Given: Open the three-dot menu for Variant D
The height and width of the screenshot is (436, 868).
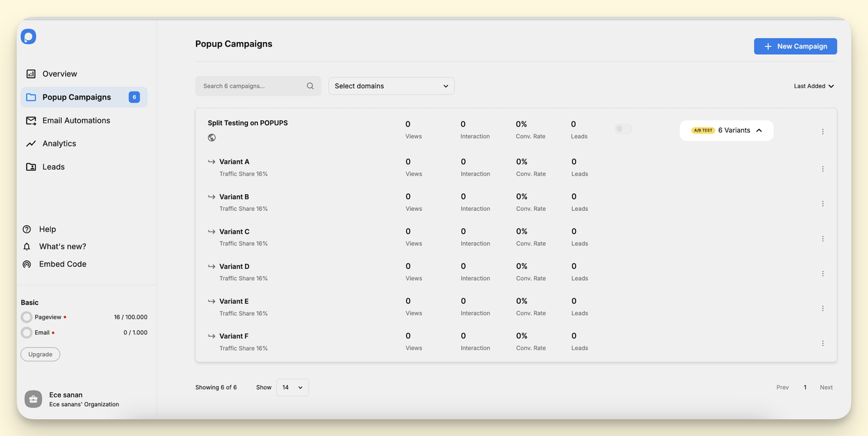Looking at the screenshot, I should (x=823, y=273).
